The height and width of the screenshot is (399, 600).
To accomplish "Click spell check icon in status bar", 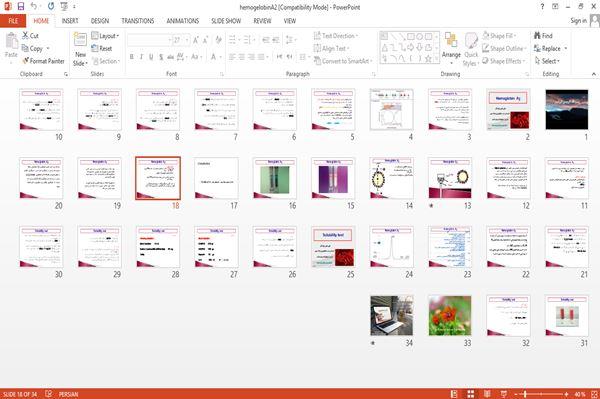I will [x=49, y=394].
